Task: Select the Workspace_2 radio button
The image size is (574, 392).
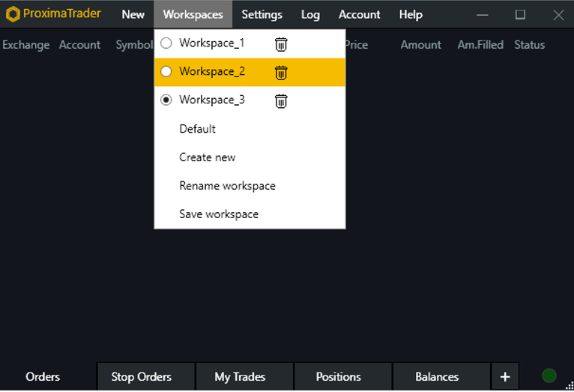Action: [x=166, y=71]
